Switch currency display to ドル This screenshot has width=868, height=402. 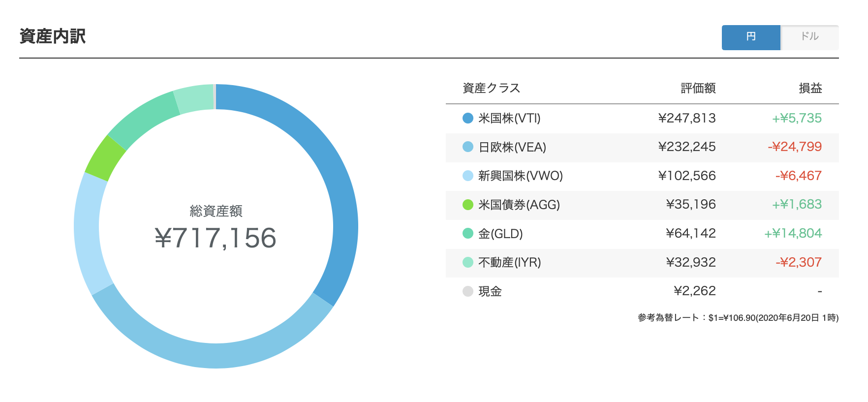coord(810,37)
